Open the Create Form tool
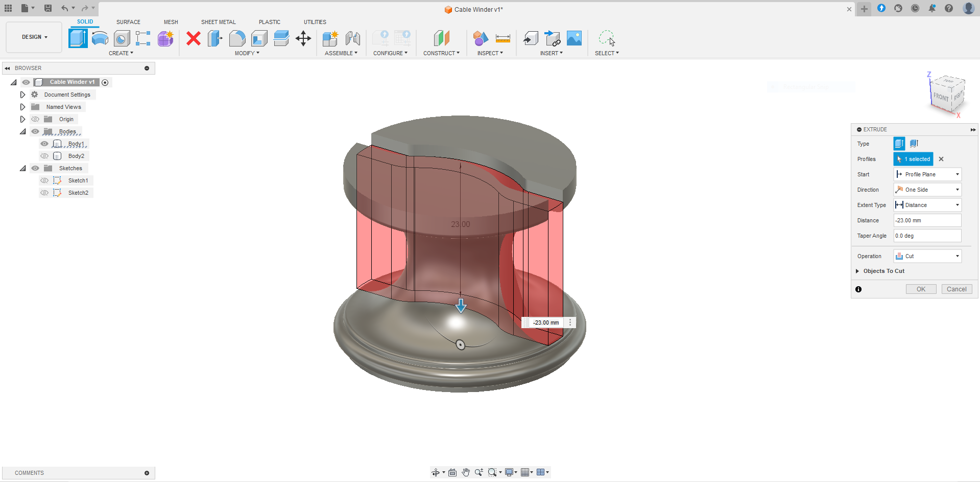Screen dimensions: 980x482 [165, 38]
